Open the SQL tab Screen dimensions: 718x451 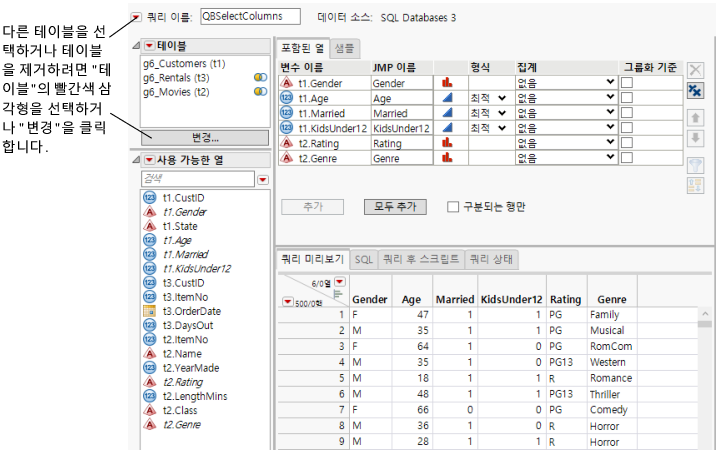click(x=364, y=260)
